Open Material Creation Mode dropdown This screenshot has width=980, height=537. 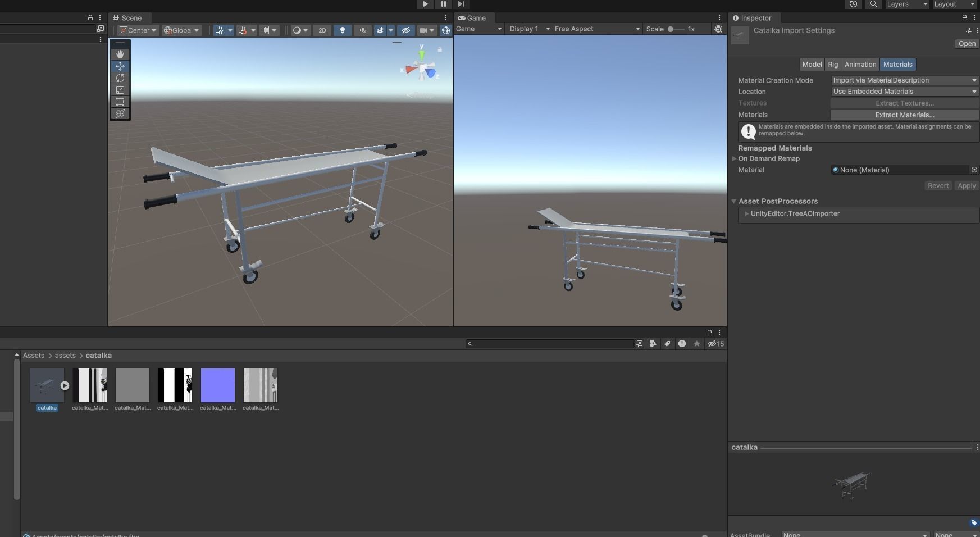(904, 80)
